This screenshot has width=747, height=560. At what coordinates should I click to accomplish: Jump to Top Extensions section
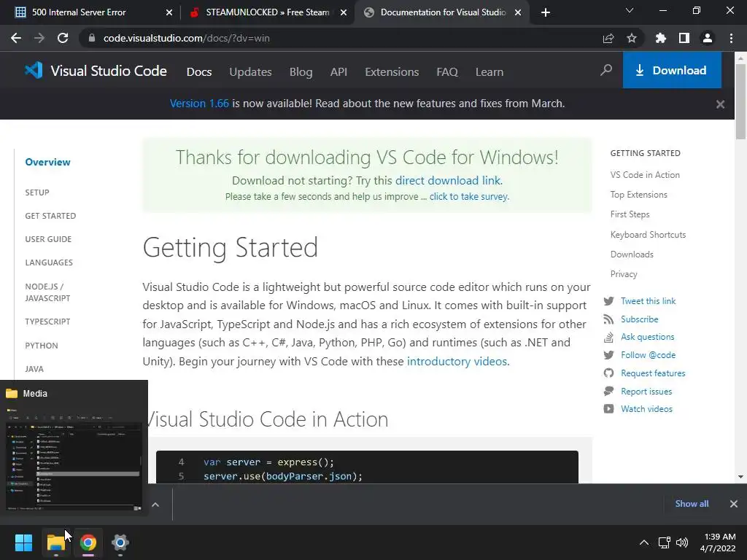click(639, 195)
